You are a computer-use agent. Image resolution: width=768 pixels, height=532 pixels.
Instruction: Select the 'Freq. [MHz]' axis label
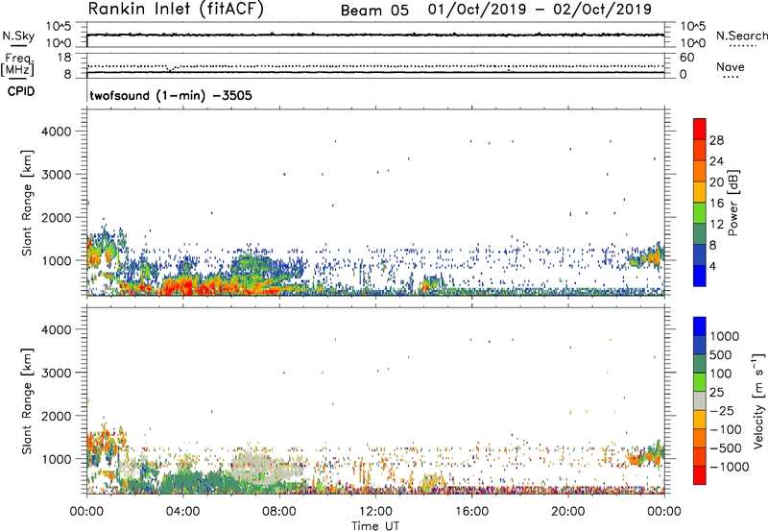click(18, 65)
